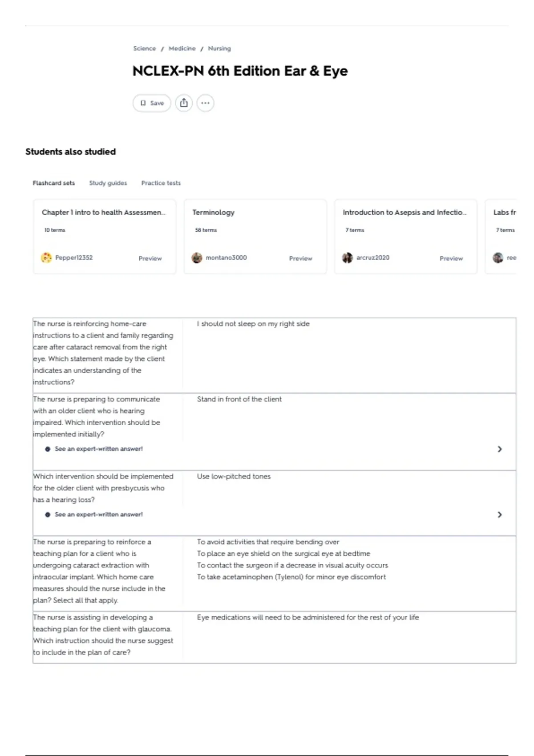
Task: Preview Introduction to Asepsis set
Action: (x=451, y=258)
